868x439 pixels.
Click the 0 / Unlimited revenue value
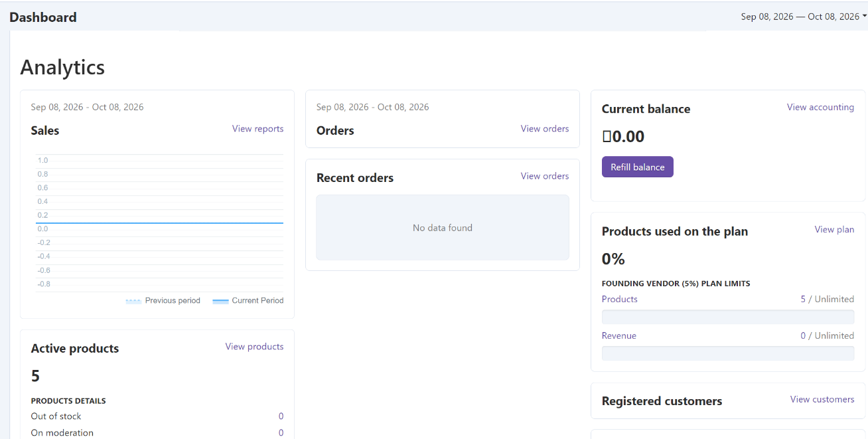point(827,335)
